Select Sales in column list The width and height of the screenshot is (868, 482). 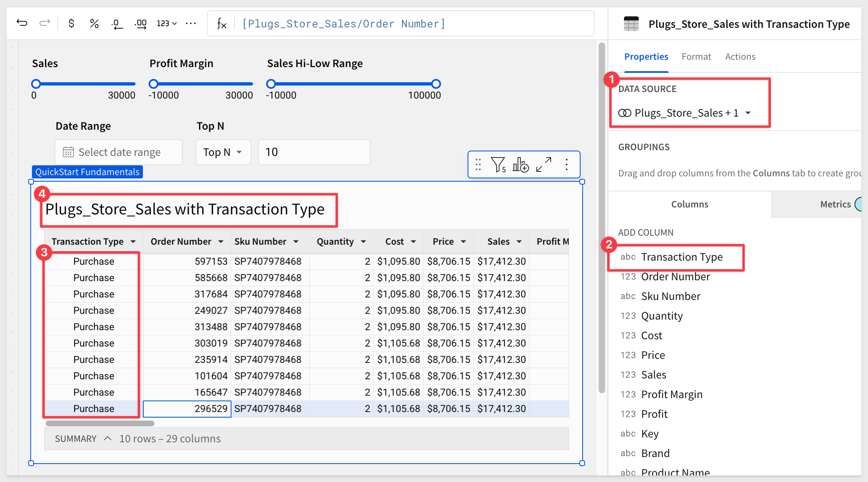pyautogui.click(x=653, y=375)
